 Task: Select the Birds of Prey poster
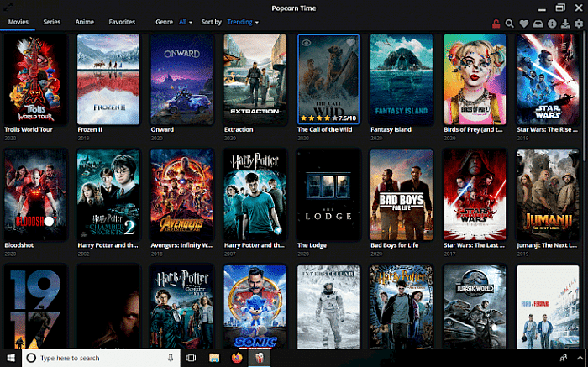[x=475, y=80]
